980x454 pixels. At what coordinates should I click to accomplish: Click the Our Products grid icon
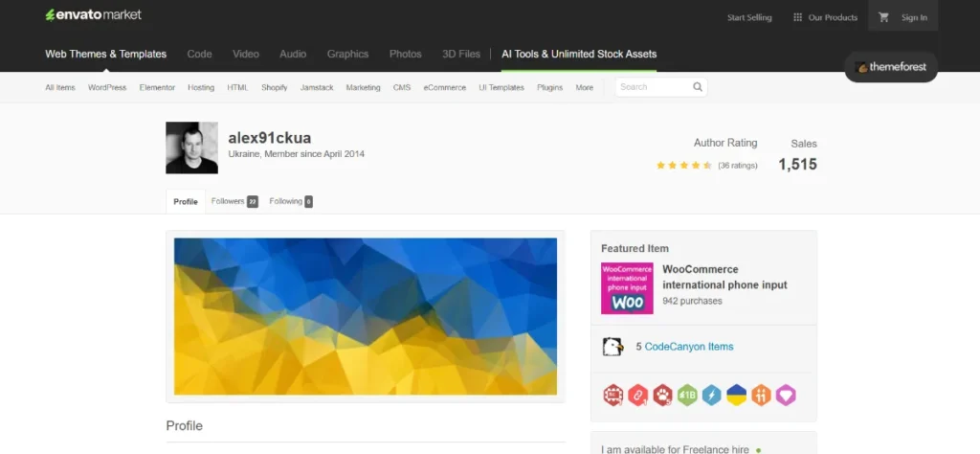coord(795,17)
